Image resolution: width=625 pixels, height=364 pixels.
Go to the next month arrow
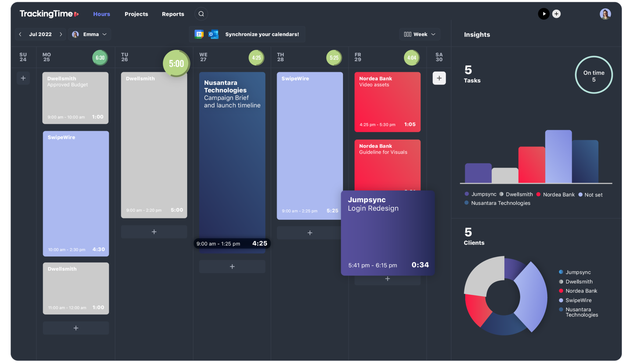click(61, 34)
